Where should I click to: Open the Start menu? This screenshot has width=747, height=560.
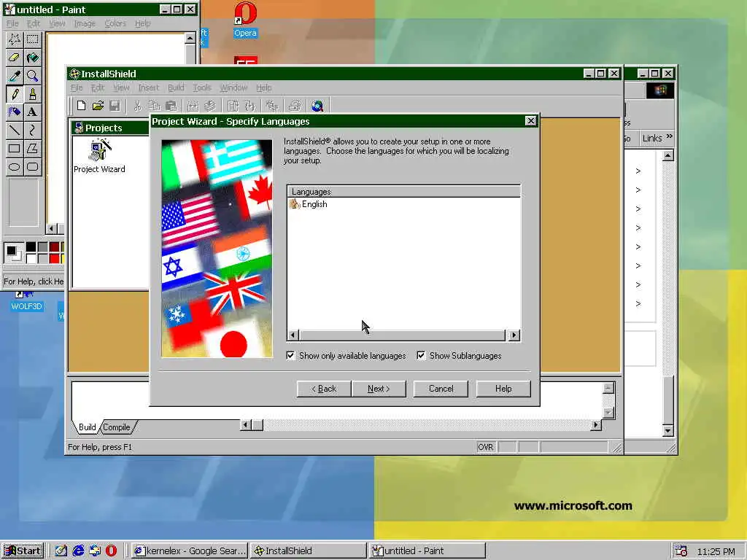click(x=23, y=551)
